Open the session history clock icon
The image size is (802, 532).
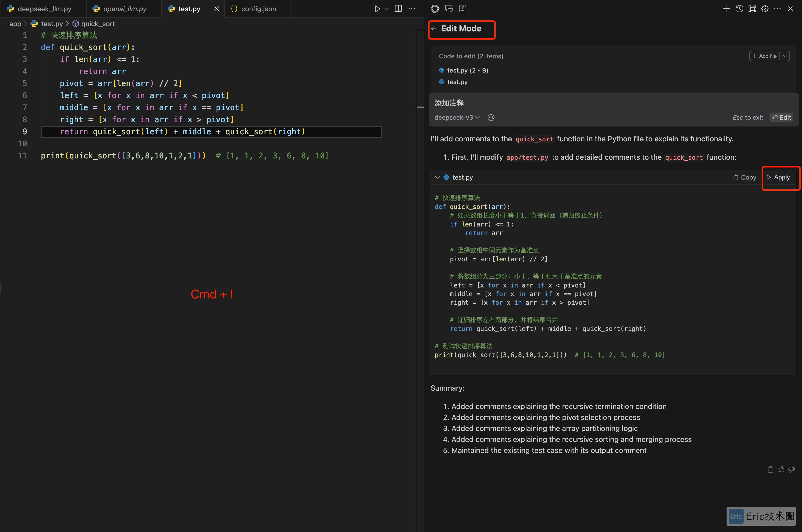740,9
